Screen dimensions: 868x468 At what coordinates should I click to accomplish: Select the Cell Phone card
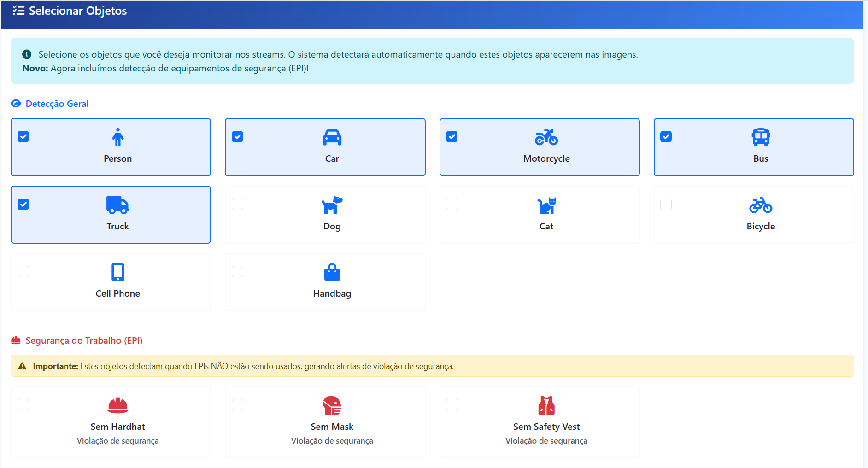(x=111, y=282)
